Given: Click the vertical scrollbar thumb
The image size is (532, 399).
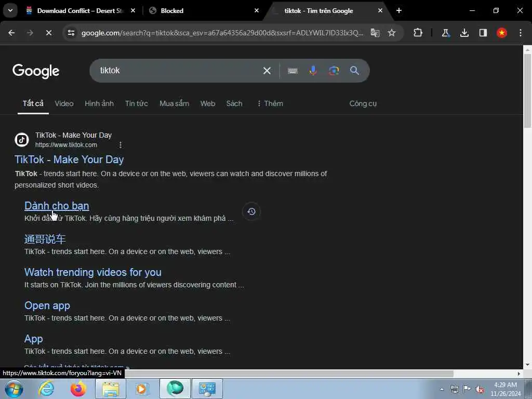Looking at the screenshot, I should [x=527, y=91].
